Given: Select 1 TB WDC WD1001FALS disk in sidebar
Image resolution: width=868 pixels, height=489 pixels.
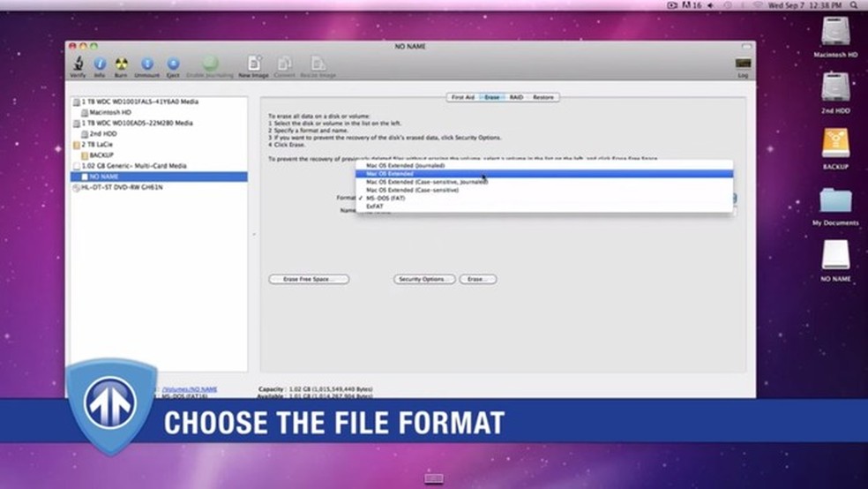Looking at the screenshot, I should (x=160, y=102).
